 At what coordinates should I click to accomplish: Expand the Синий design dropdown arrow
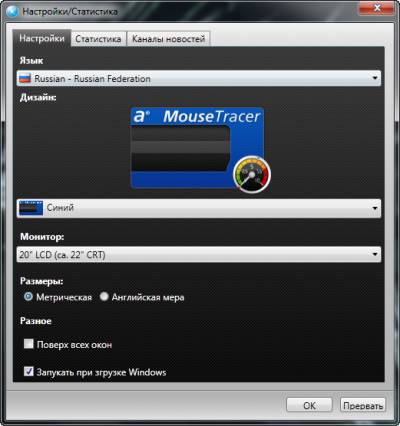coord(375,208)
